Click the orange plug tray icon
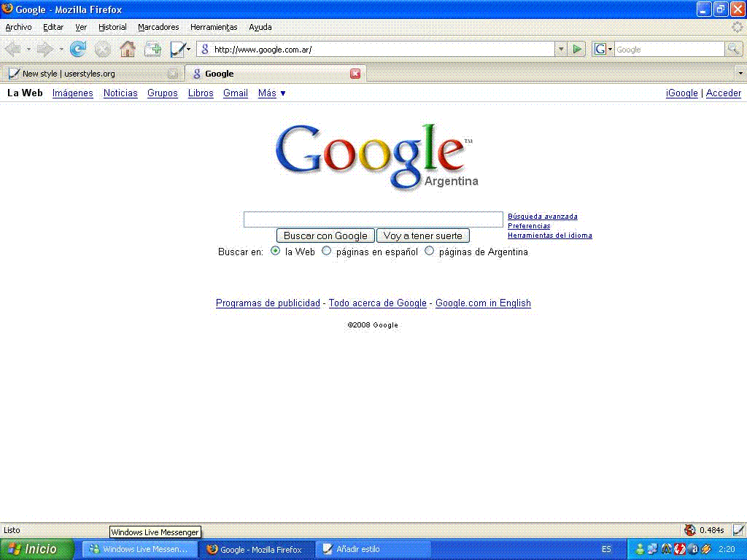 706,549
